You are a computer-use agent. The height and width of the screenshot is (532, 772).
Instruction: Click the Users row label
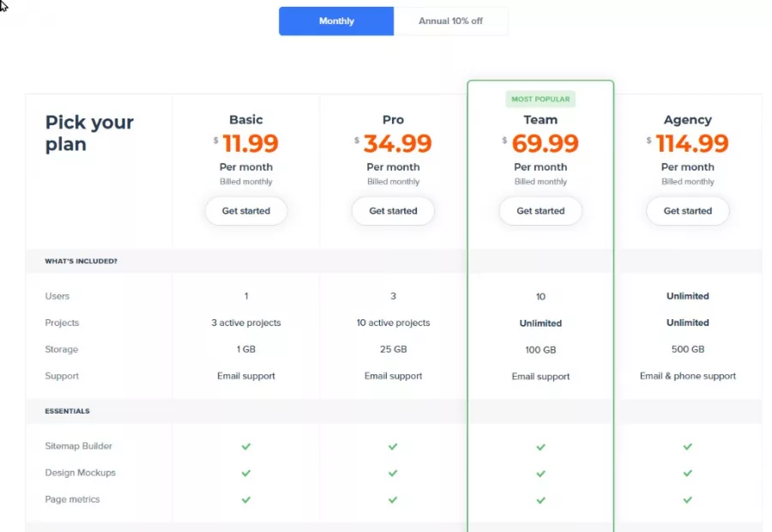(57, 296)
